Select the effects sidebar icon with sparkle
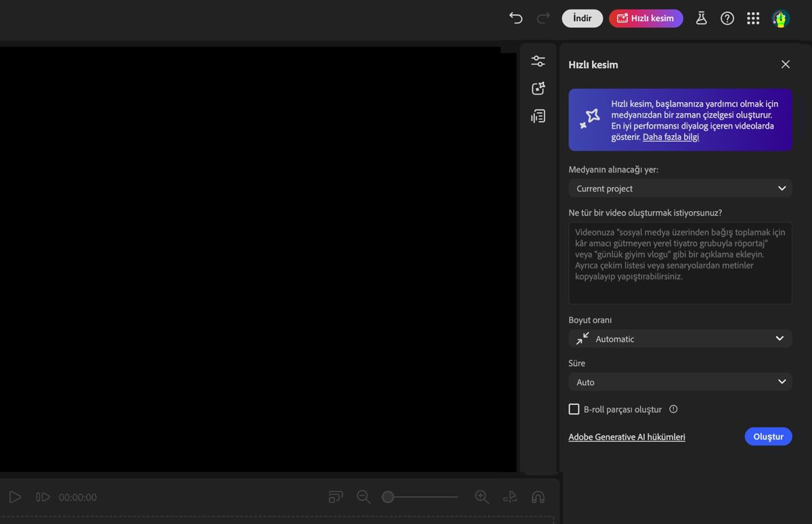 (538, 88)
